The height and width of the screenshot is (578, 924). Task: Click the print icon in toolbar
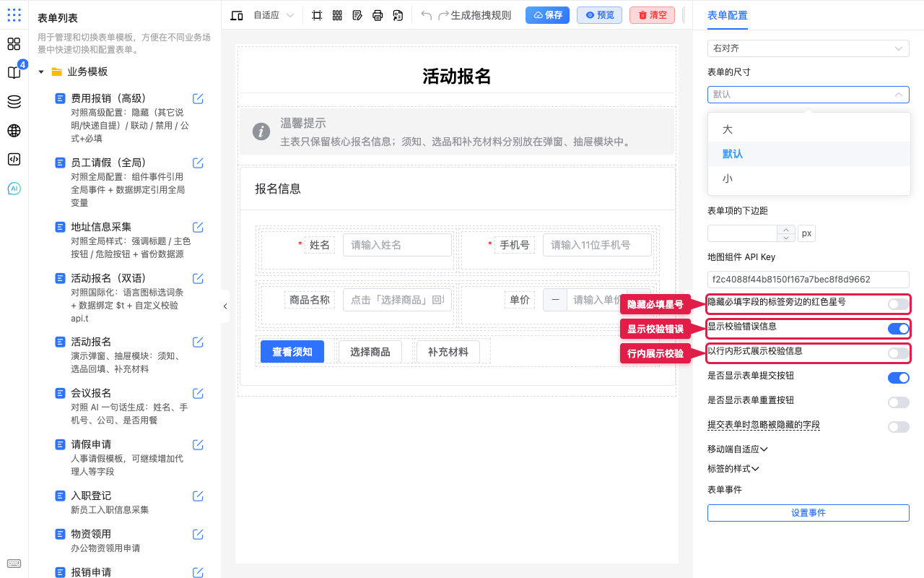click(x=378, y=15)
